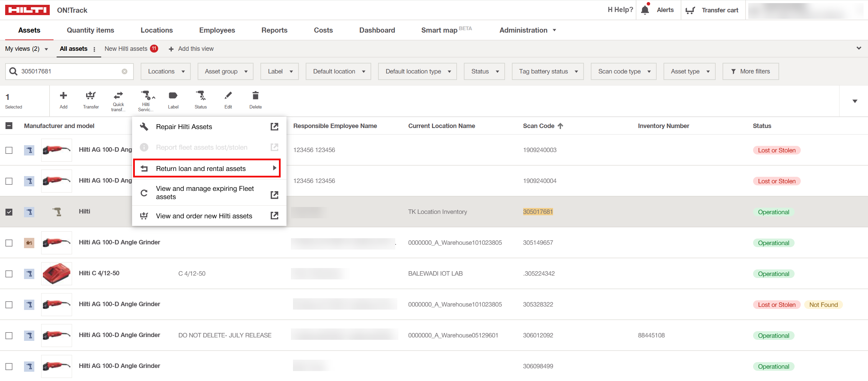The height and width of the screenshot is (381, 868).
Task: Switch to the Quantity items tab
Action: click(90, 30)
